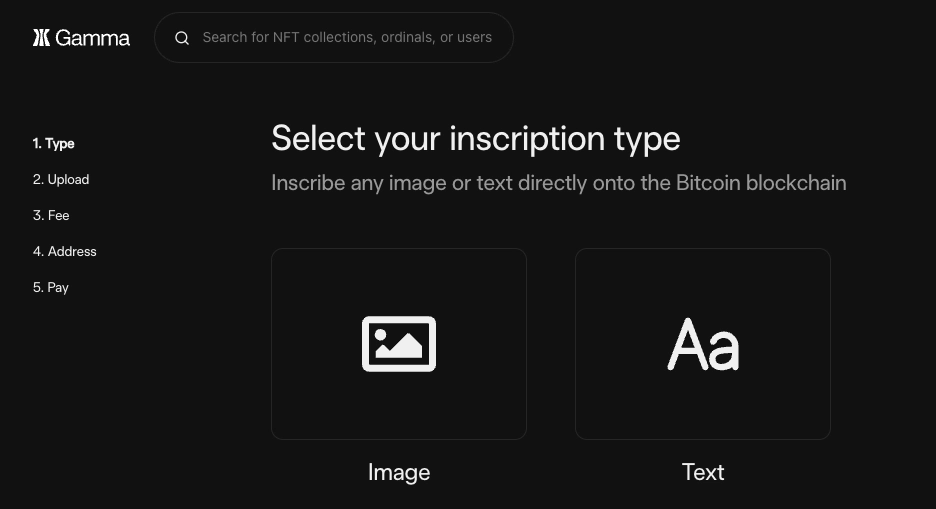Choose the Text inscription type card
The width and height of the screenshot is (936, 509).
point(703,344)
